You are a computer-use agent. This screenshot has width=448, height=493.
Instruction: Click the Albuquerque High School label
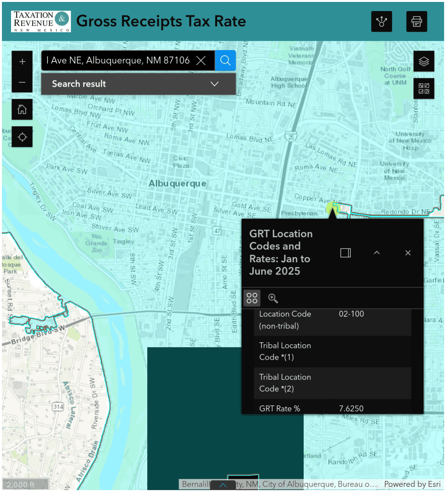coord(290,83)
